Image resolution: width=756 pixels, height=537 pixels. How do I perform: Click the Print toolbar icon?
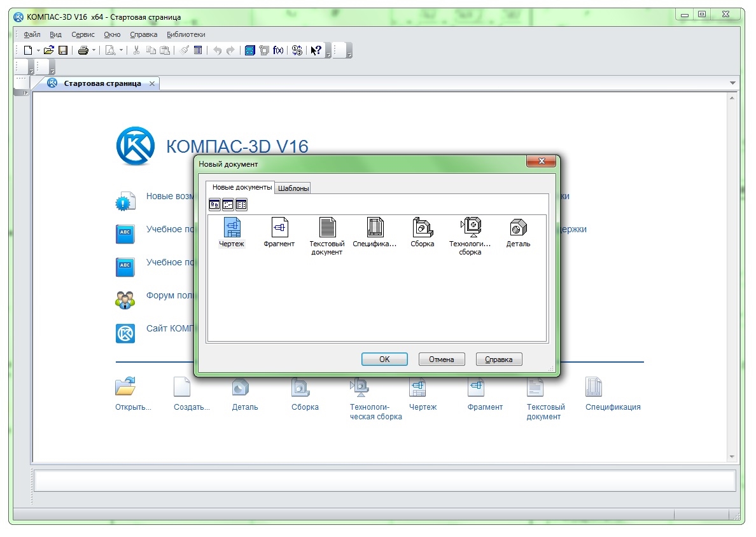(x=83, y=50)
